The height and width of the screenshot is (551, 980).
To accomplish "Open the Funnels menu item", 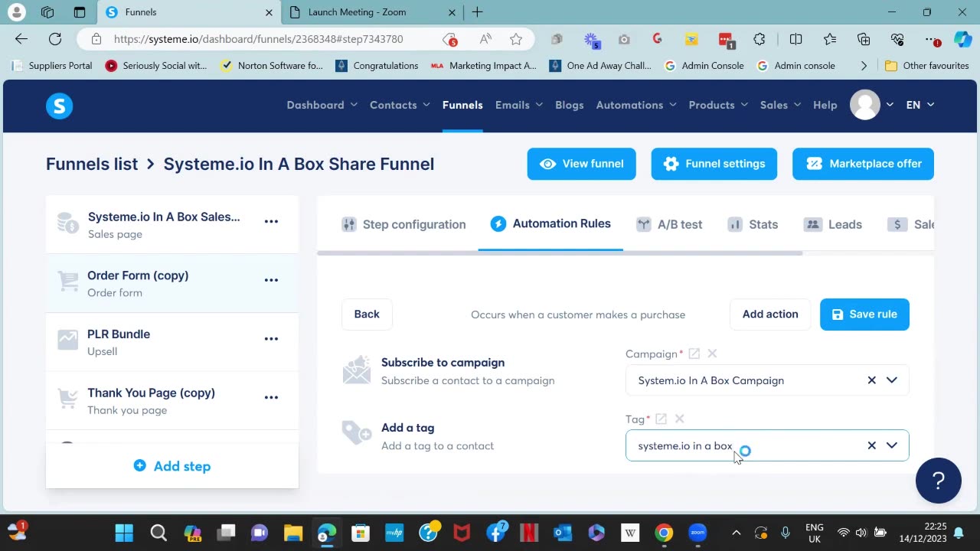I will click(x=462, y=105).
